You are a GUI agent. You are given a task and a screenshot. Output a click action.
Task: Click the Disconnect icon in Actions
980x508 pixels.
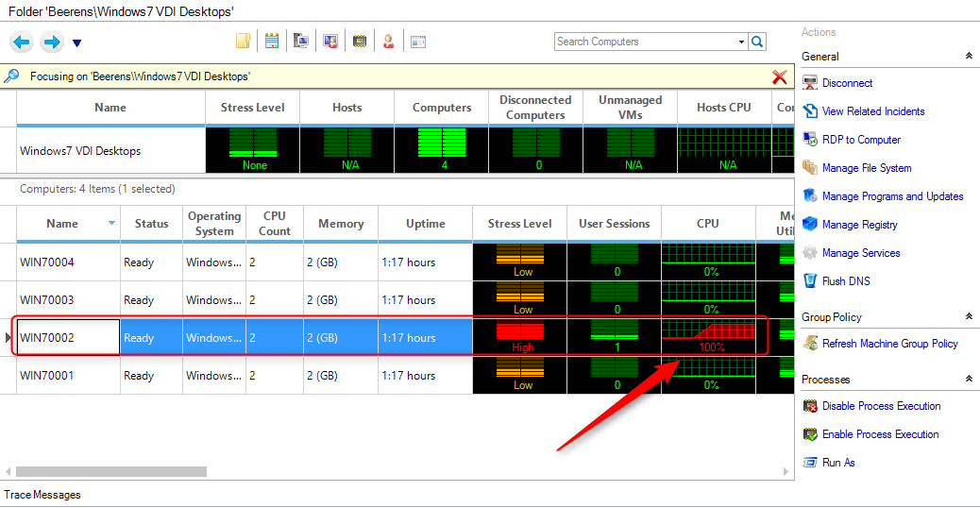pos(810,82)
